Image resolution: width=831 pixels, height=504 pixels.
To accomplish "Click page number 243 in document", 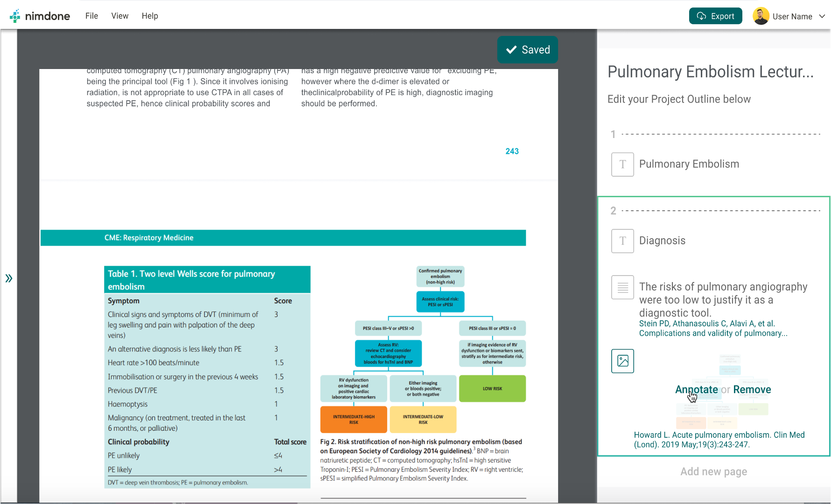I will (512, 151).
